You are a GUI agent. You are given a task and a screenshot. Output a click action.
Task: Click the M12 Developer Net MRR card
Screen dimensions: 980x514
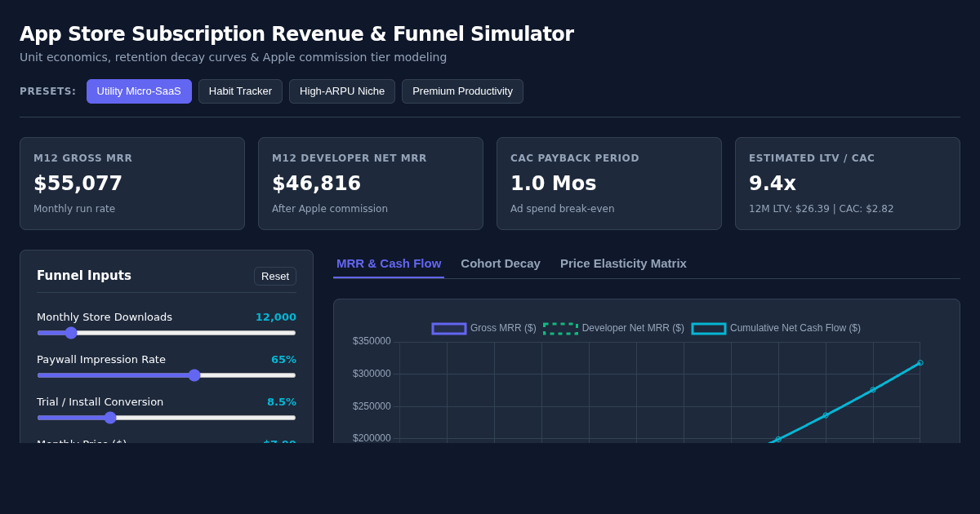371,184
